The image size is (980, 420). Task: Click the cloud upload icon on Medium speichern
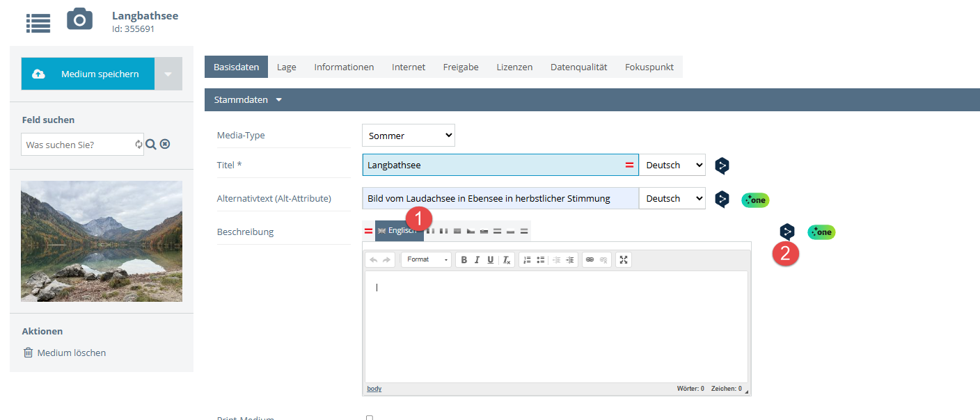point(38,74)
